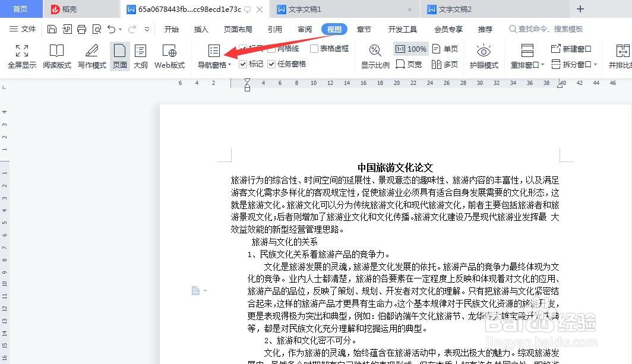Enable eye-protection mode (护眼模式)
Image resolution: width=632 pixels, height=364 pixels.
[x=484, y=56]
